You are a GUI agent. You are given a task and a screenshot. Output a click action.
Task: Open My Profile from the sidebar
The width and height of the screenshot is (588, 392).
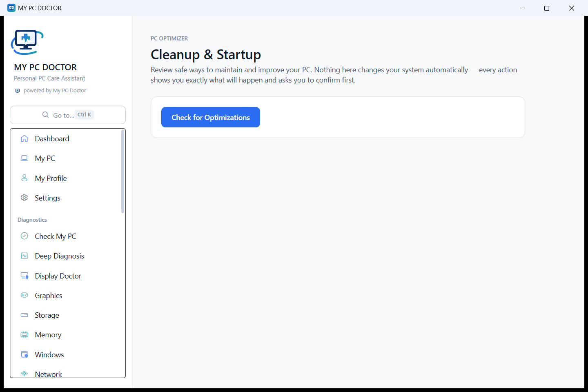(x=66, y=178)
